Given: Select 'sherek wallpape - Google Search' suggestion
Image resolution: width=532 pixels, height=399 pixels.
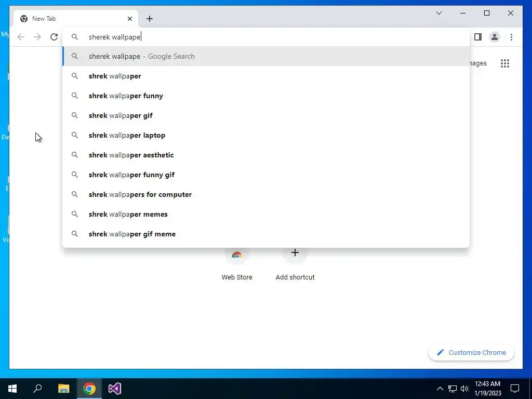Looking at the screenshot, I should 267,56.
